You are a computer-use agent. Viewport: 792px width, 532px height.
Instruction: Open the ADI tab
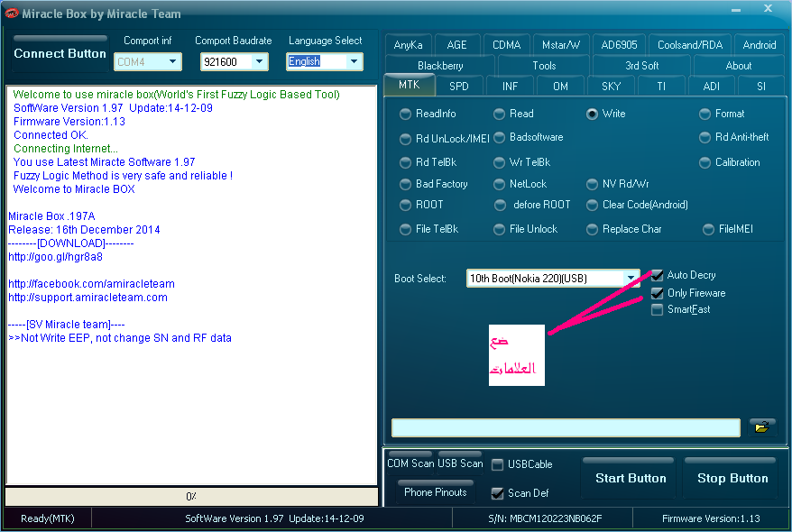coord(711,87)
